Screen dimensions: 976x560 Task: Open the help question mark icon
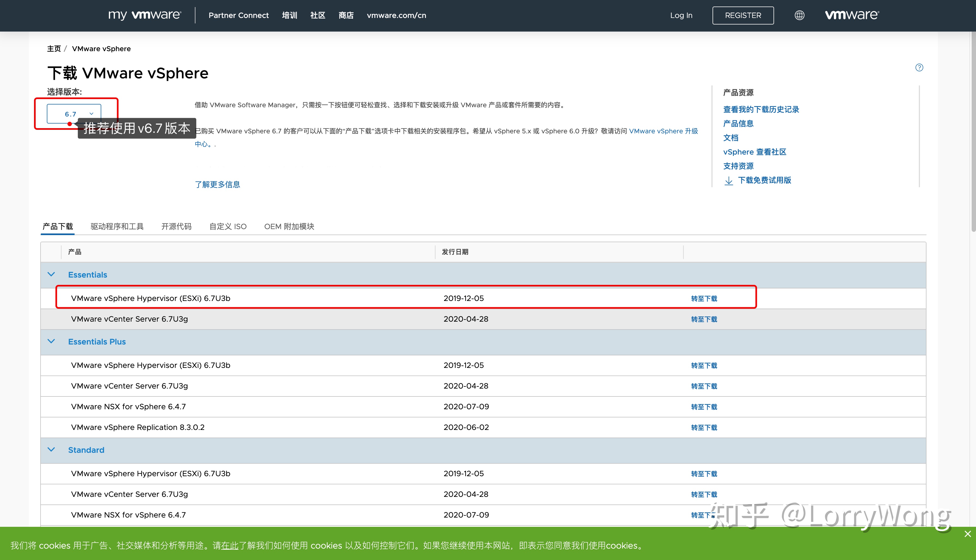[x=919, y=68]
